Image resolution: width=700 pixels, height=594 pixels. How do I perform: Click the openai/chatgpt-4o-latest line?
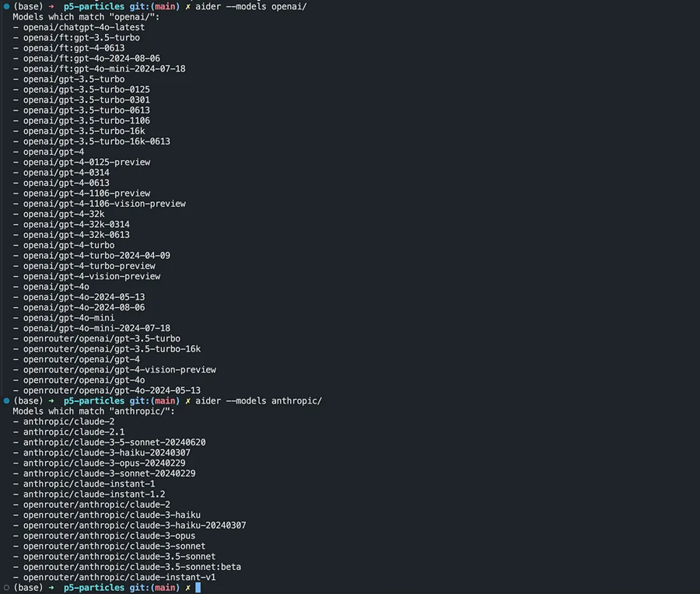pos(84,27)
